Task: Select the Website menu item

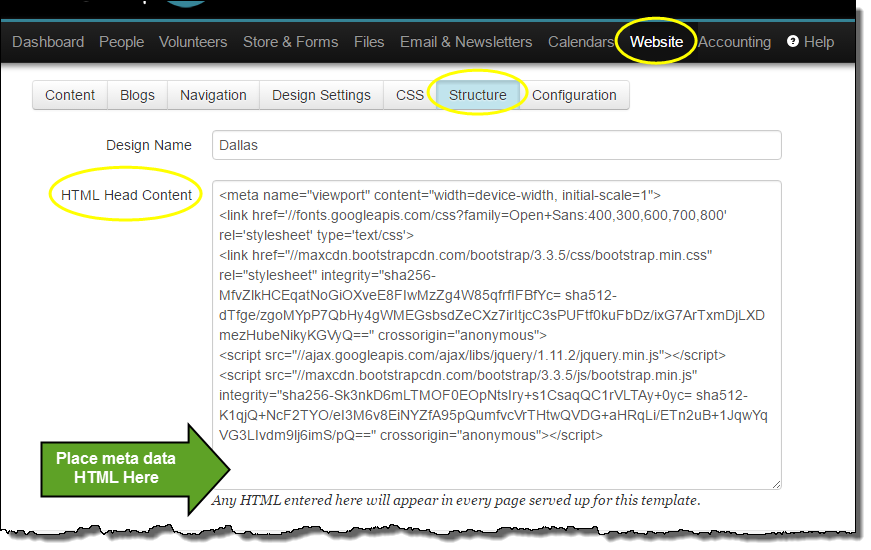Action: click(657, 42)
